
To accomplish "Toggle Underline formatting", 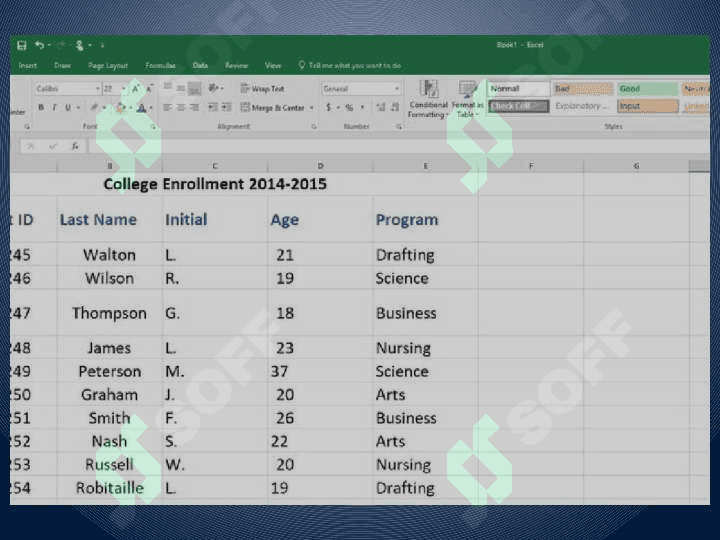I will point(68,107).
